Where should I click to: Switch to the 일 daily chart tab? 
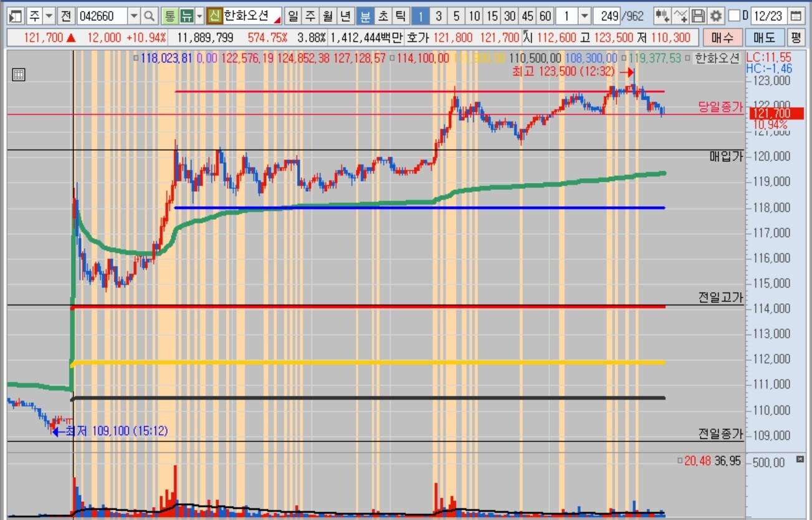[293, 16]
